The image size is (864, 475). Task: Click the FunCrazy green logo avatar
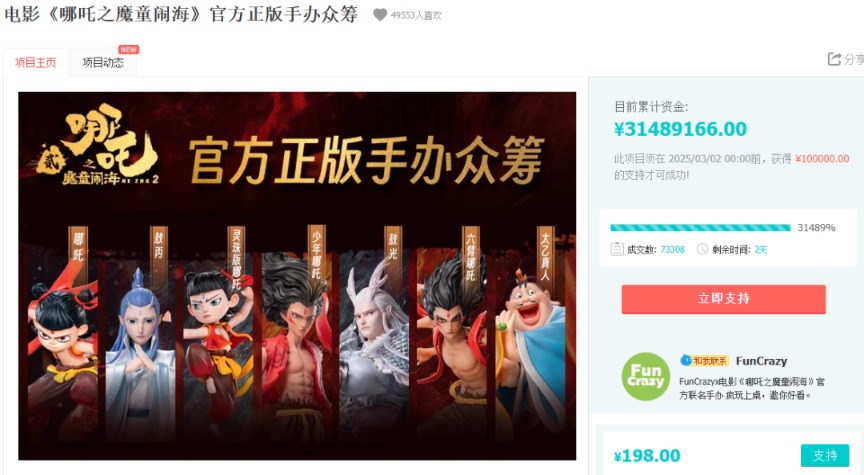click(645, 376)
